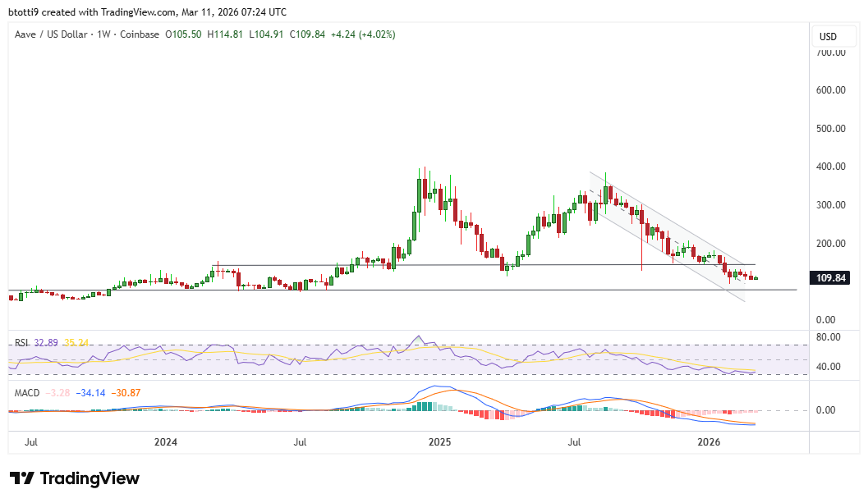Select the MACD indicator label

27,393
